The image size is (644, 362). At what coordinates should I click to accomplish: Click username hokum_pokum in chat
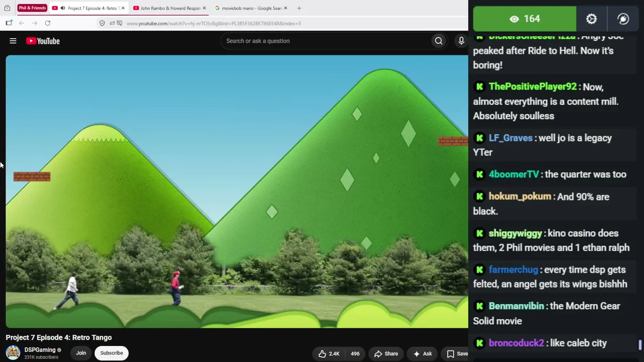520,197
